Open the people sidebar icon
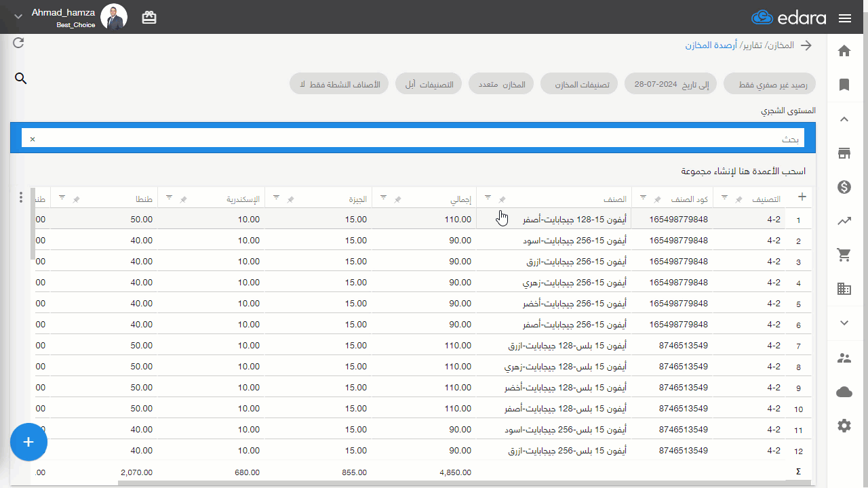 pyautogui.click(x=844, y=358)
